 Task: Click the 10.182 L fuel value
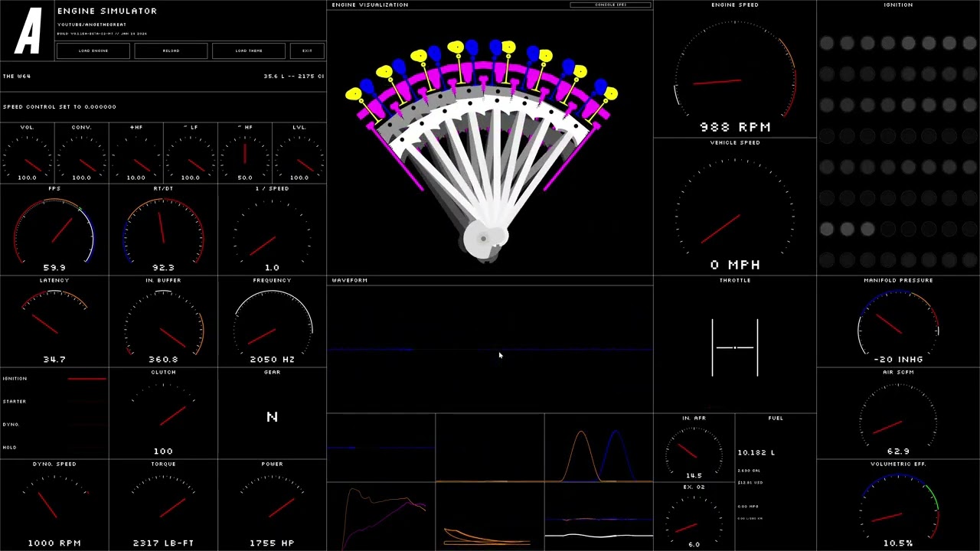click(x=756, y=452)
